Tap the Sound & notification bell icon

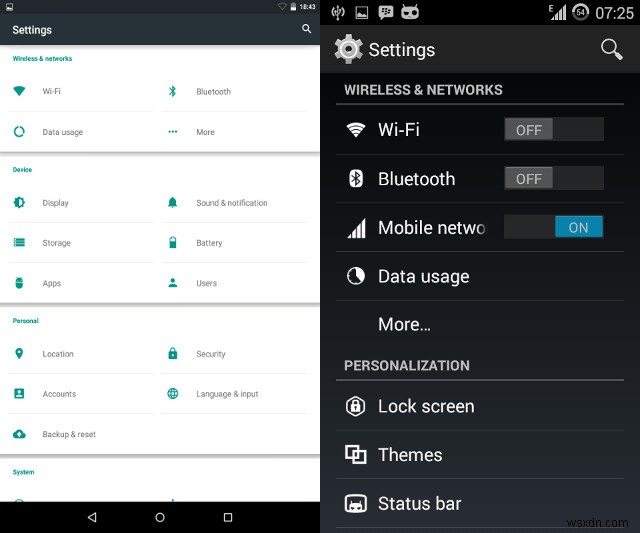tap(173, 202)
